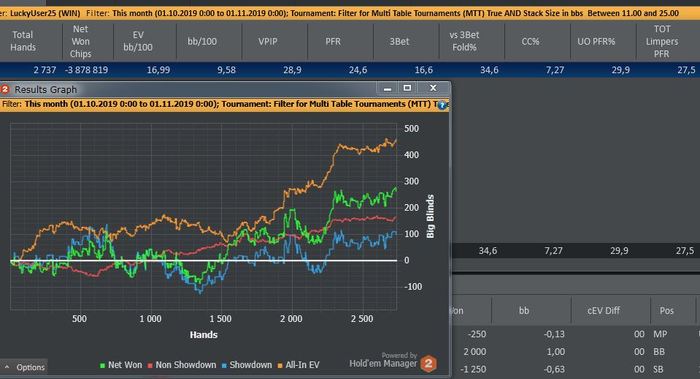The height and width of the screenshot is (379, 700).
Task: Click bb value -0,63 in hands list
Action: pos(554,369)
